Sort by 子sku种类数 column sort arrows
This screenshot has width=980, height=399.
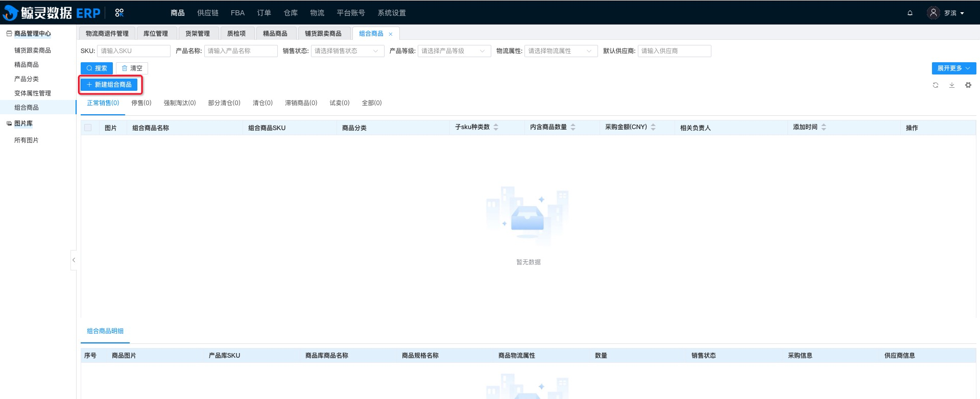[496, 127]
